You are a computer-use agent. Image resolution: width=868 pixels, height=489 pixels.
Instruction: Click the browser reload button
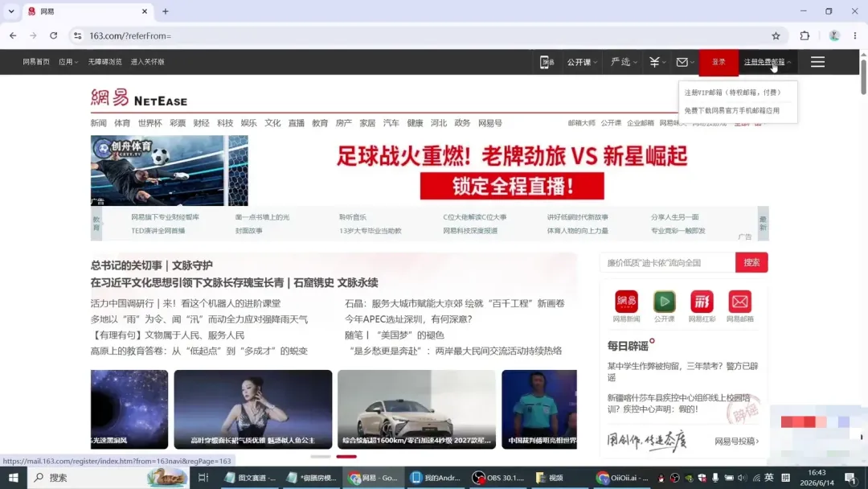(x=54, y=35)
